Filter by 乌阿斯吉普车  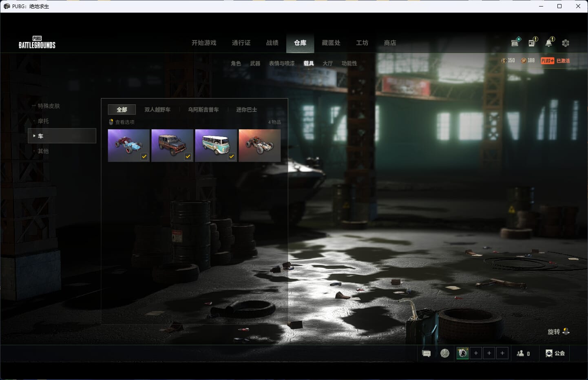[203, 110]
